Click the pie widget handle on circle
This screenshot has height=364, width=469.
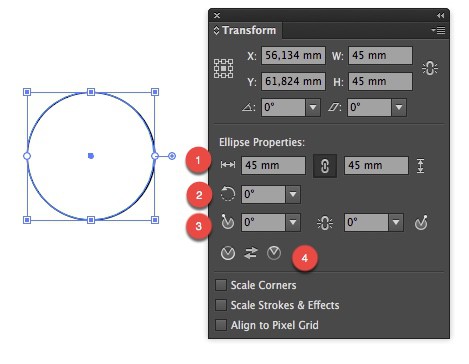(x=172, y=156)
